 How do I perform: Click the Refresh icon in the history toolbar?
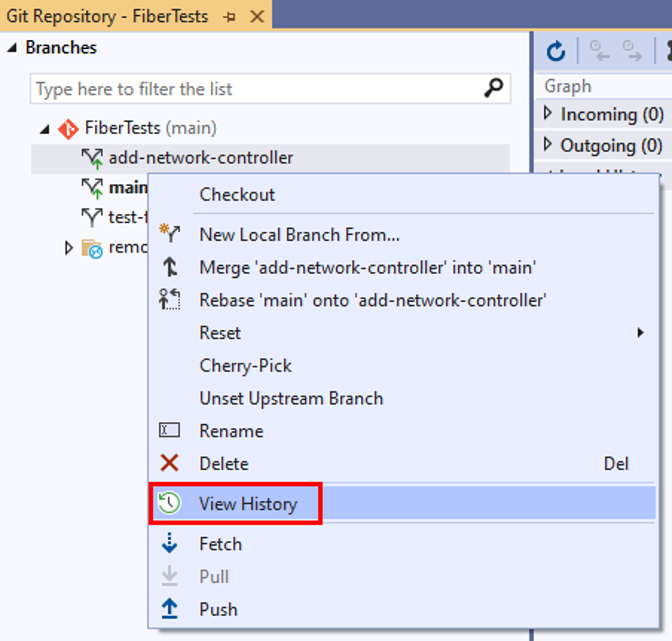click(x=556, y=51)
